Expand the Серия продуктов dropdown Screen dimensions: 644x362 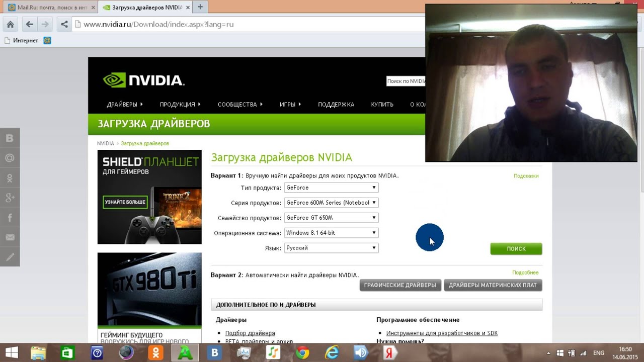click(x=331, y=203)
